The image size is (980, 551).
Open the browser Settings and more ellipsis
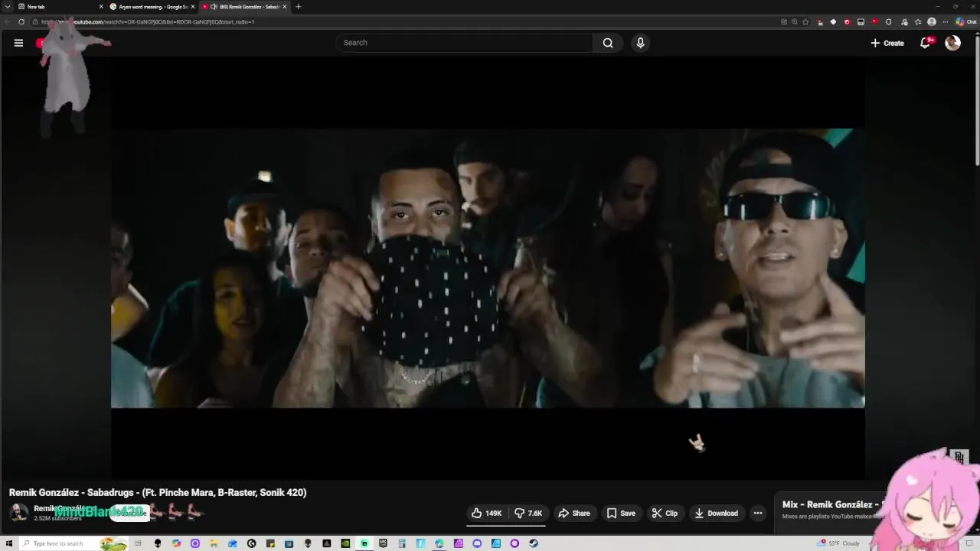[x=946, y=22]
